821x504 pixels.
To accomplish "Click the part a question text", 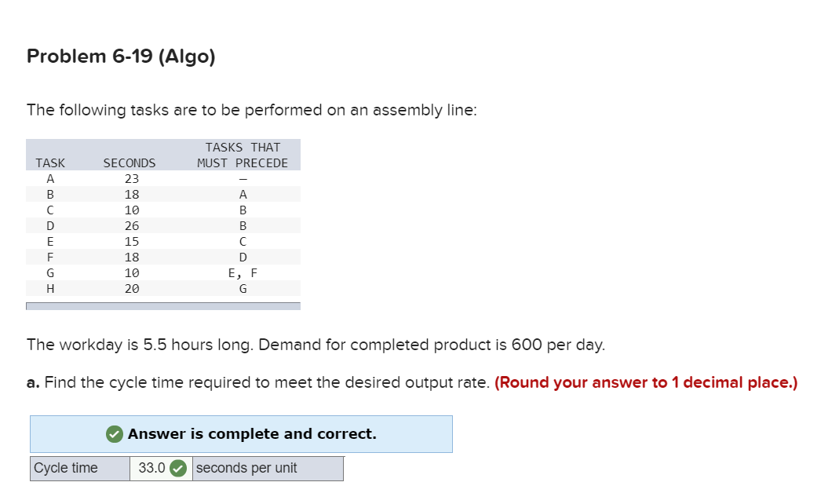I will (x=235, y=382).
